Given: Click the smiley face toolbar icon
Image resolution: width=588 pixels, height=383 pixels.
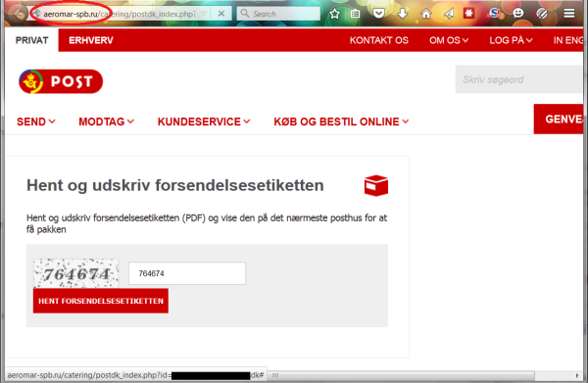Looking at the screenshot, I should (518, 14).
